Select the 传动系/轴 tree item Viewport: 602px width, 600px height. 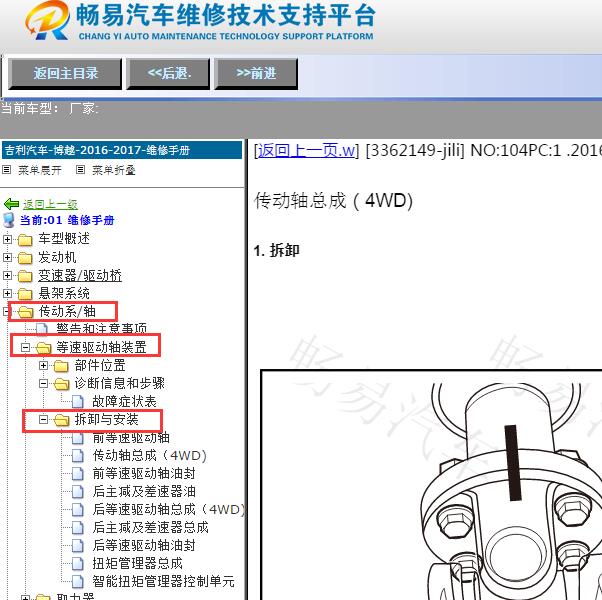pyautogui.click(x=67, y=311)
